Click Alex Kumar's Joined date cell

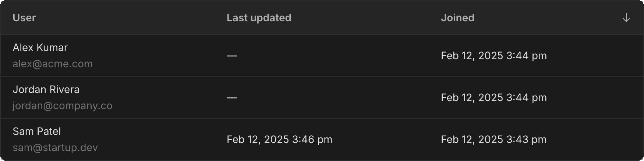pyautogui.click(x=493, y=56)
